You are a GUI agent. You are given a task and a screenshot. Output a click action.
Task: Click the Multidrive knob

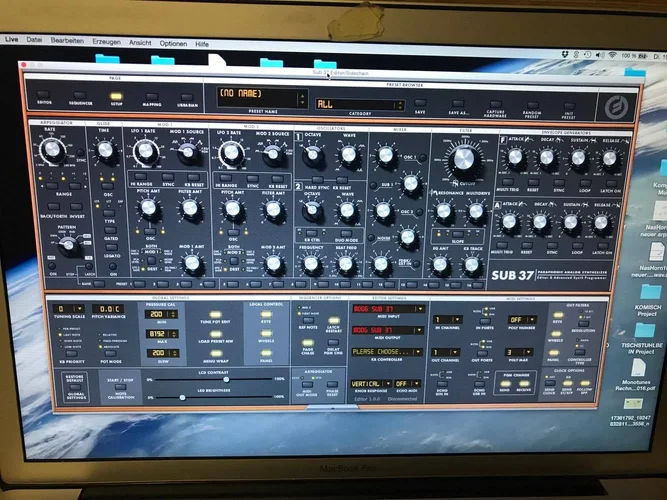pyautogui.click(x=476, y=211)
